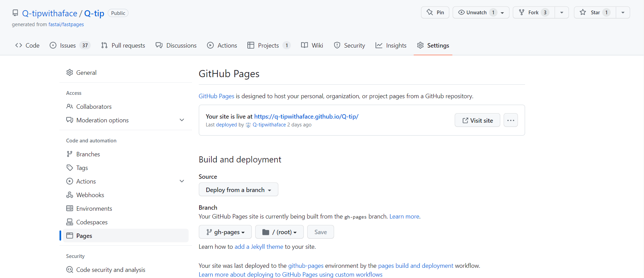Click the Discussions speech bubble icon
Screen dimensions: 644x278
[159, 45]
